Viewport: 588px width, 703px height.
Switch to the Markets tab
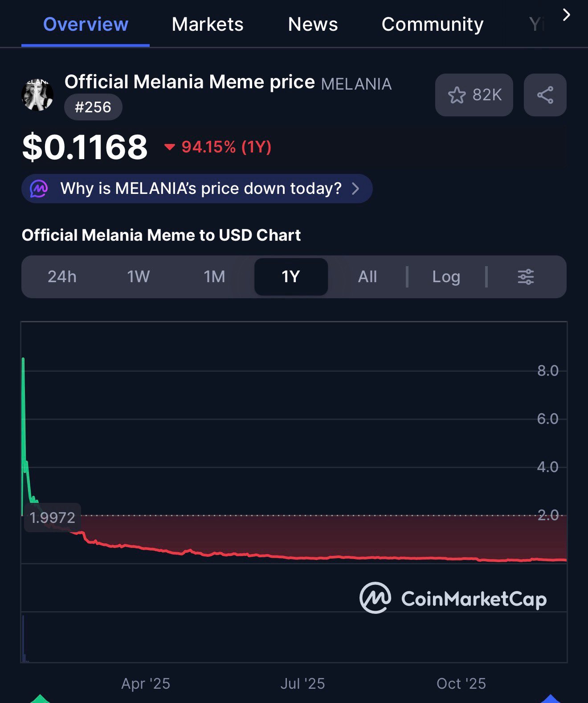click(208, 24)
